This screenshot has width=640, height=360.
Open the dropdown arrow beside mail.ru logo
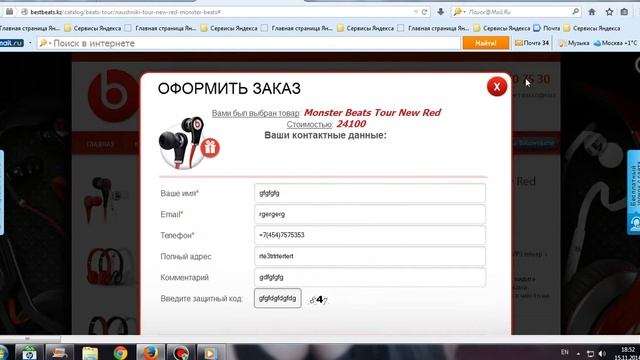point(30,43)
